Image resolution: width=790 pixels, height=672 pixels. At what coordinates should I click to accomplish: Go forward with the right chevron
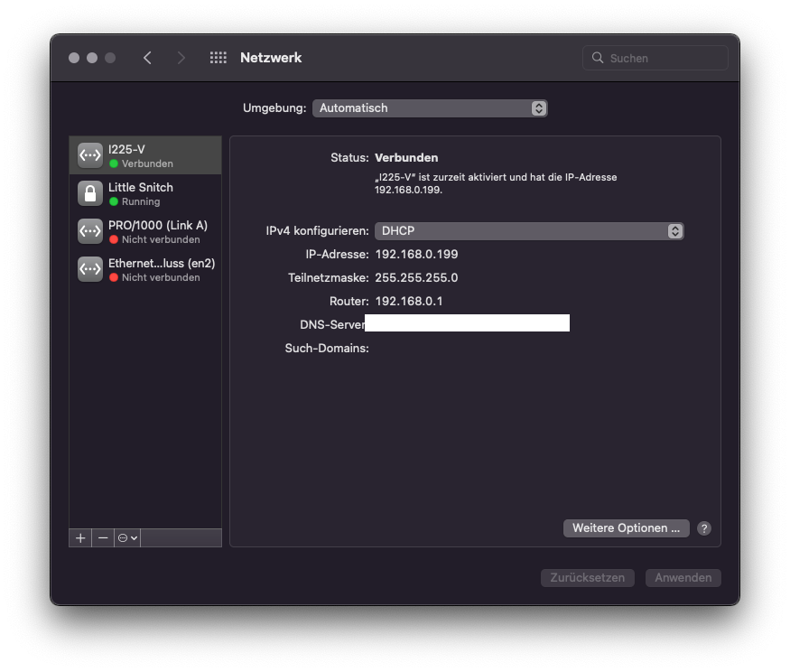point(181,58)
